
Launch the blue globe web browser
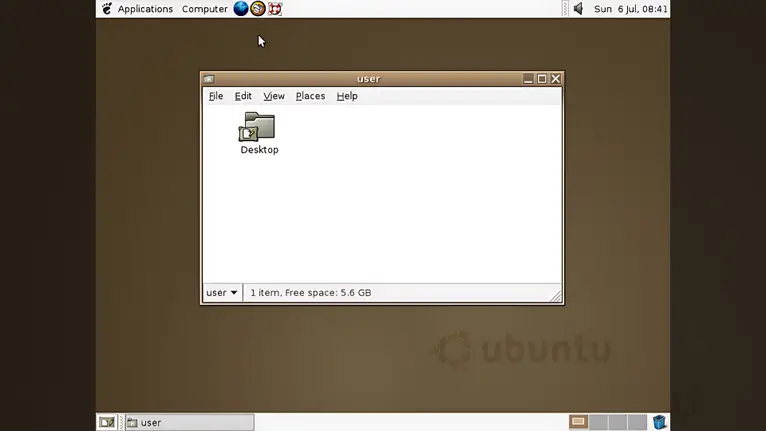coord(241,8)
